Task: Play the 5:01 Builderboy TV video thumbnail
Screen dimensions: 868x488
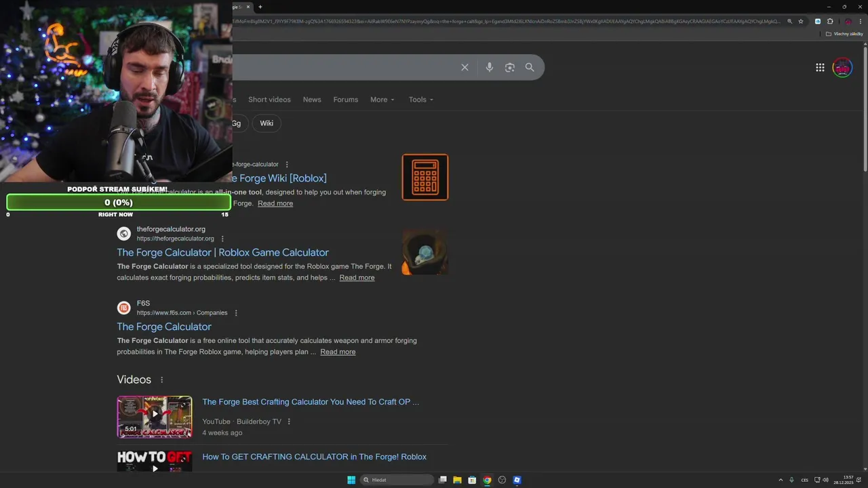Action: tap(155, 417)
